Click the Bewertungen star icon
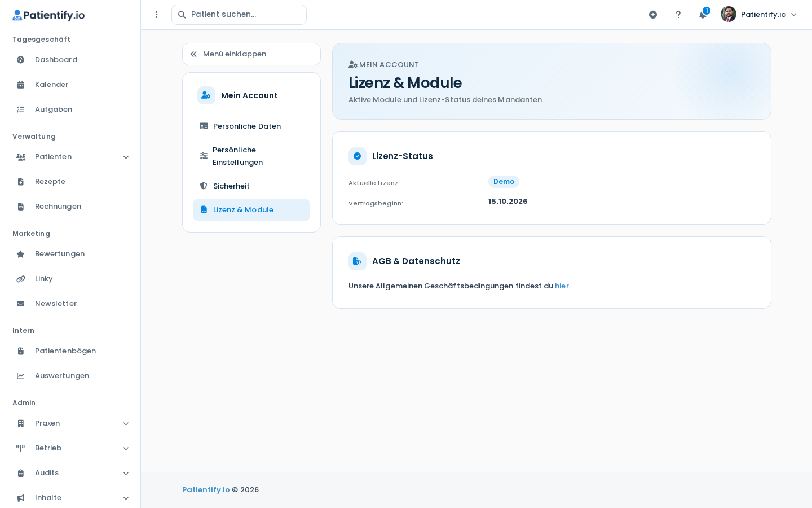This screenshot has height=508, width=812. tap(21, 254)
